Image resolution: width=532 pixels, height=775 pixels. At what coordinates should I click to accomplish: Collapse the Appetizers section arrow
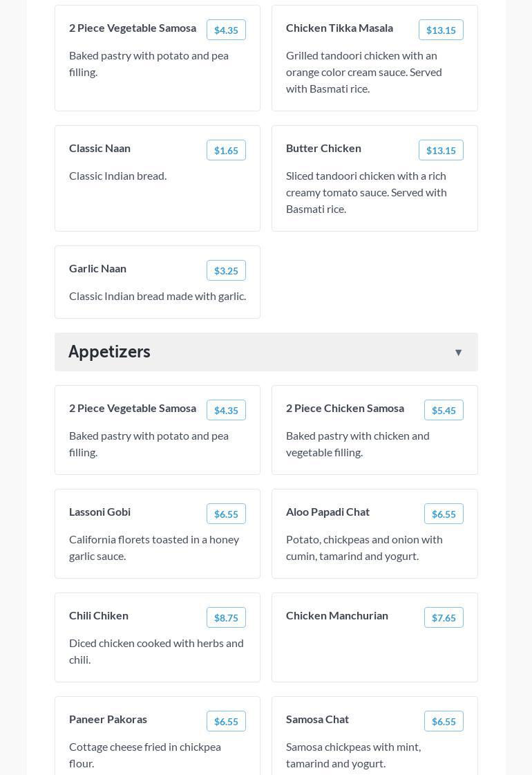(458, 353)
